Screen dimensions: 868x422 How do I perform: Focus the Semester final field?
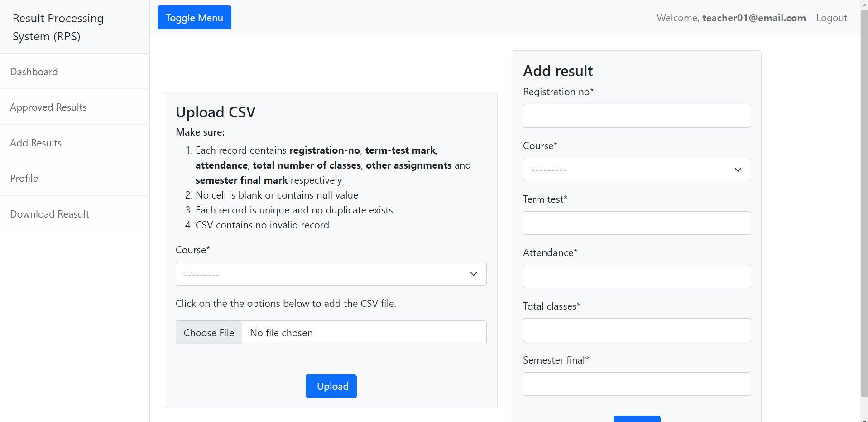(637, 384)
